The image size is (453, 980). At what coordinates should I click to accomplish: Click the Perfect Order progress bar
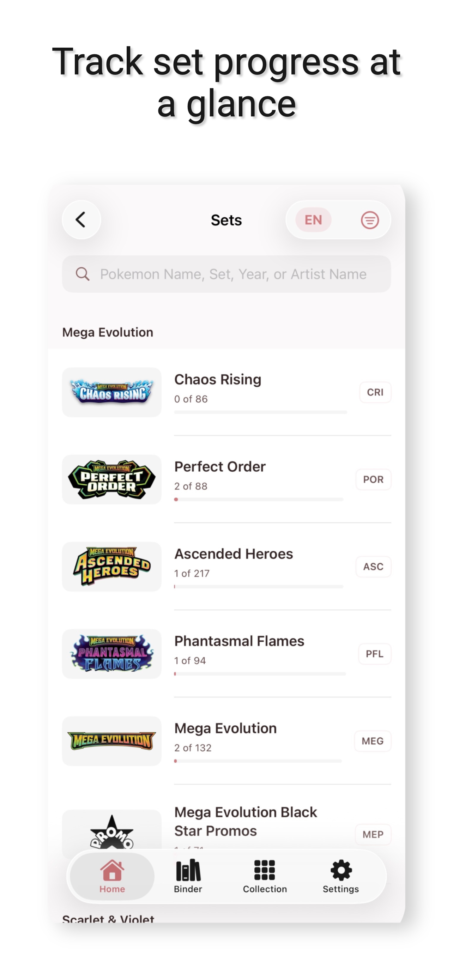point(259,499)
